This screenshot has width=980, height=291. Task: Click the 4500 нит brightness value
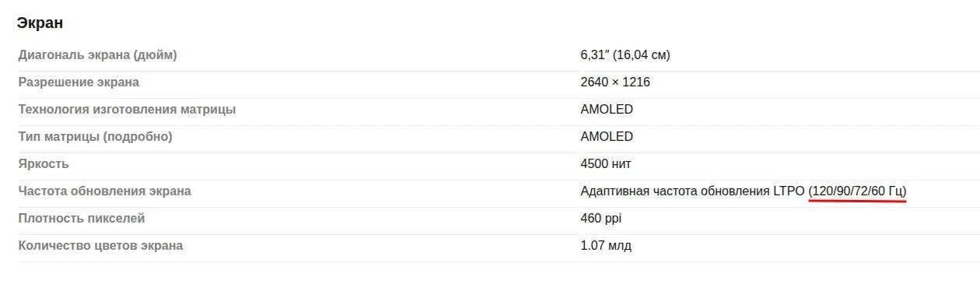point(606,163)
